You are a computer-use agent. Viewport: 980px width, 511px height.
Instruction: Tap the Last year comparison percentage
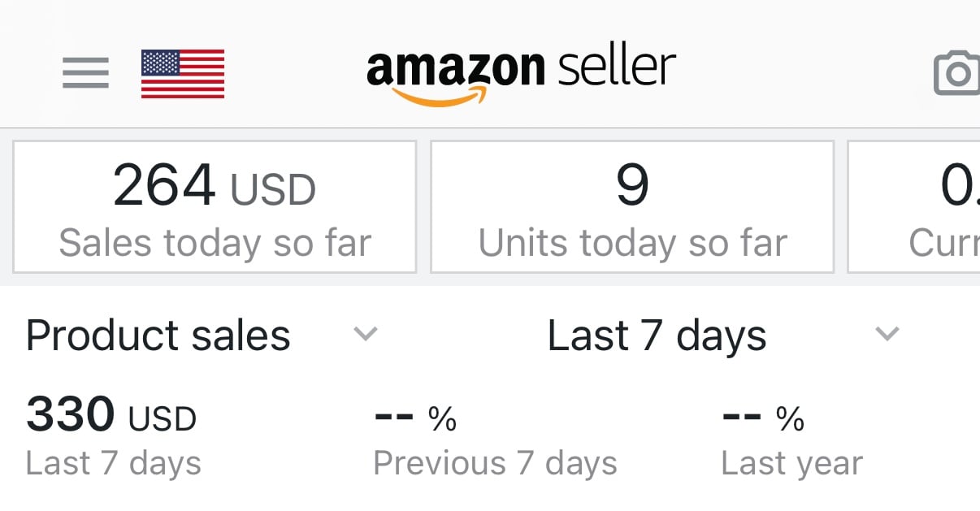763,418
